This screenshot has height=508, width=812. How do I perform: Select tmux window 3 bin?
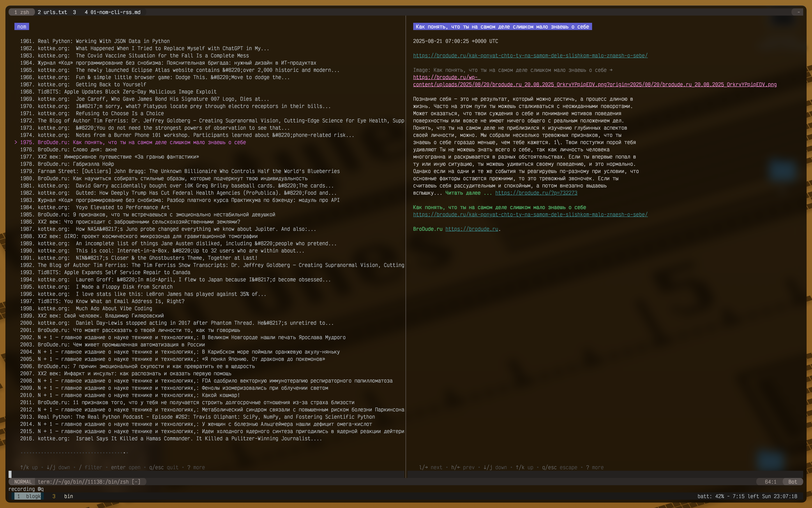click(x=63, y=496)
